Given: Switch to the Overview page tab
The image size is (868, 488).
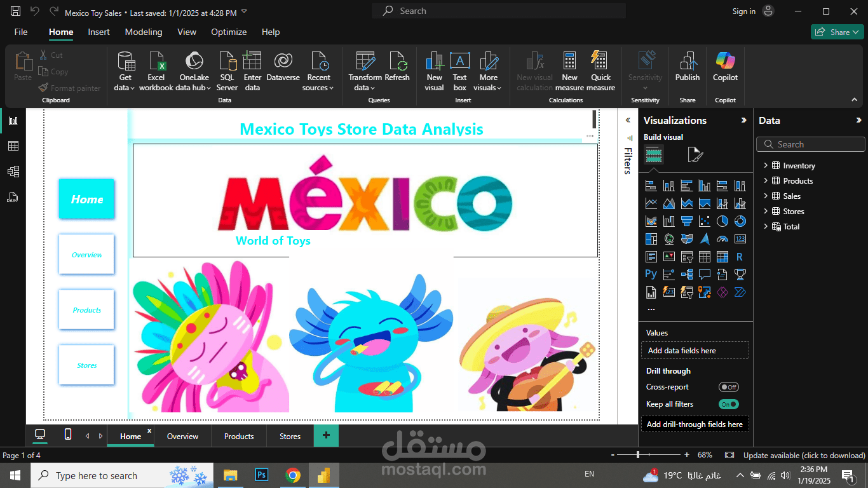Looking at the screenshot, I should pyautogui.click(x=182, y=436).
